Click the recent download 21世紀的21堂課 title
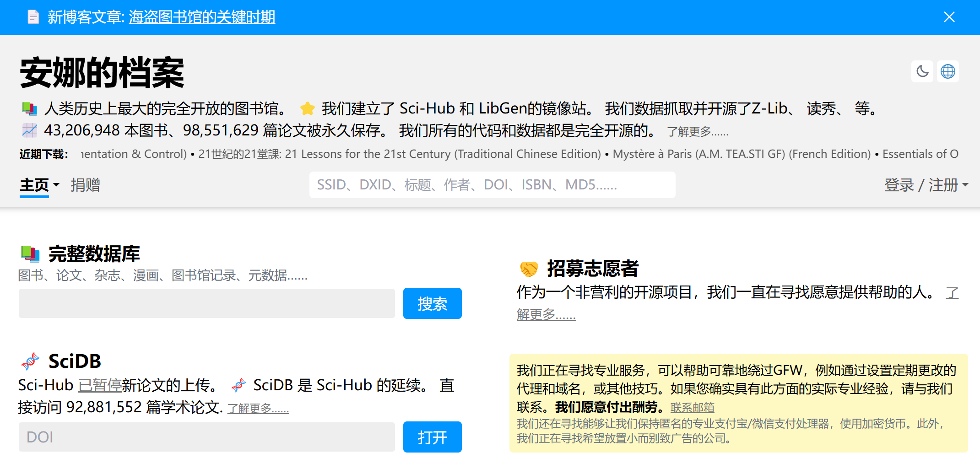This screenshot has width=980, height=469. point(400,154)
